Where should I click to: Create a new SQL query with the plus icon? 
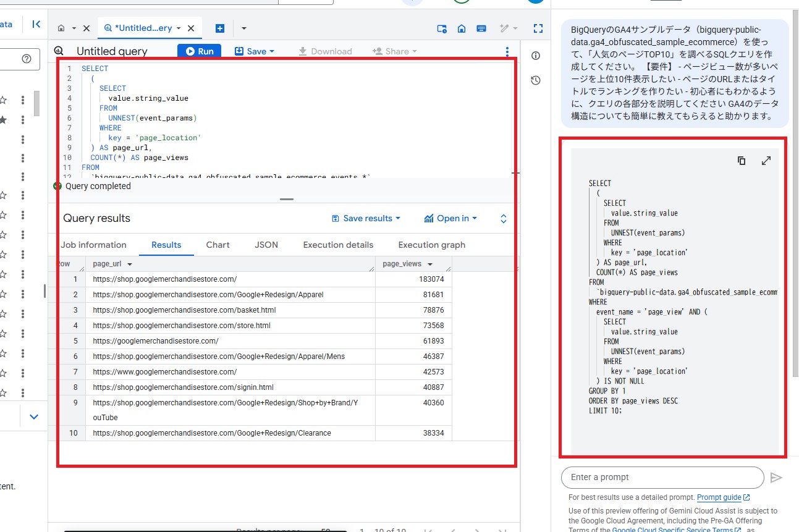tap(220, 28)
